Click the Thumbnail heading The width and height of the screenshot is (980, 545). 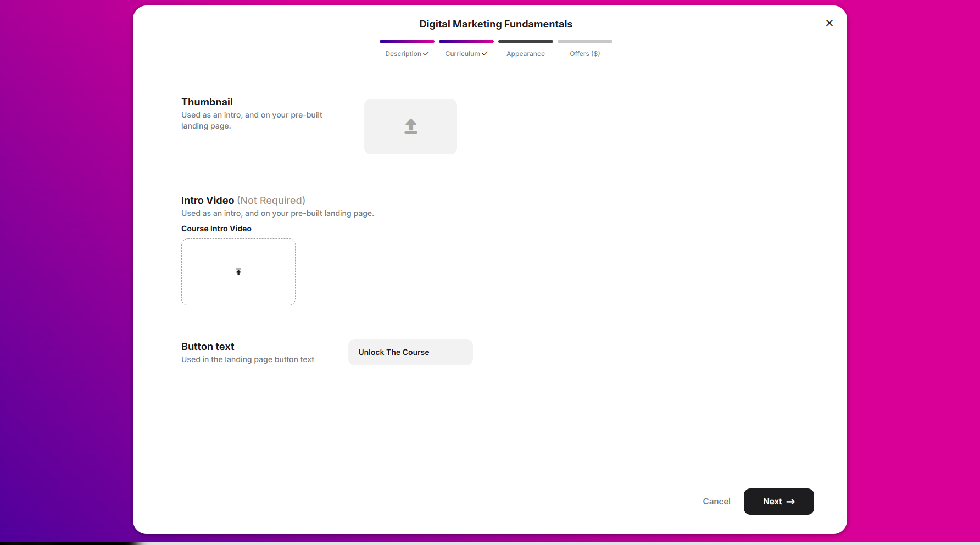pos(207,102)
